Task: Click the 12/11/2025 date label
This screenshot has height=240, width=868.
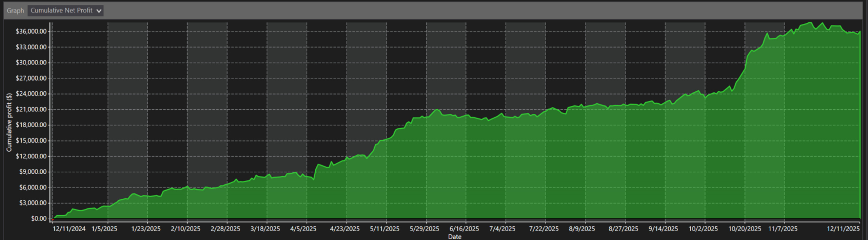Action: pos(843,229)
